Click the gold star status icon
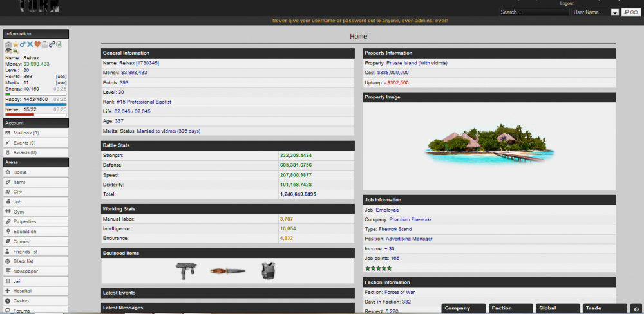Viewport: 644px width, 314px height. click(15, 44)
